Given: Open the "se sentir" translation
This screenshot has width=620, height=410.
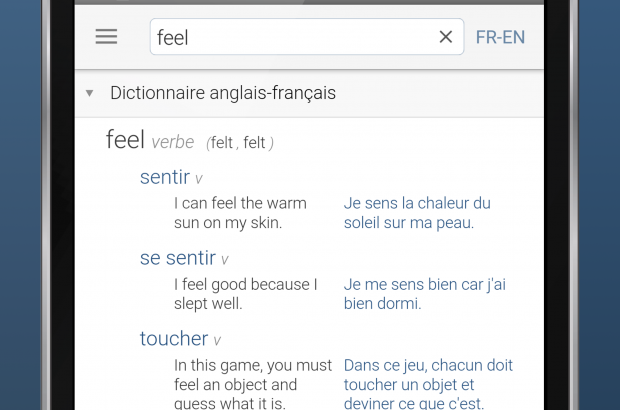Looking at the screenshot, I should click(x=178, y=258).
